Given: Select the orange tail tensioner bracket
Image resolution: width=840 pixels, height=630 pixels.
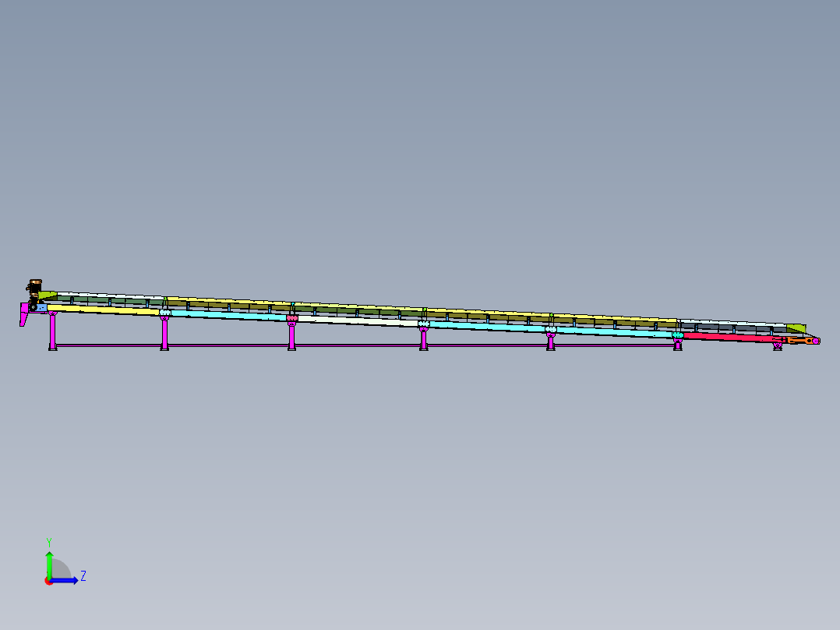Looking at the screenshot, I should [800, 340].
